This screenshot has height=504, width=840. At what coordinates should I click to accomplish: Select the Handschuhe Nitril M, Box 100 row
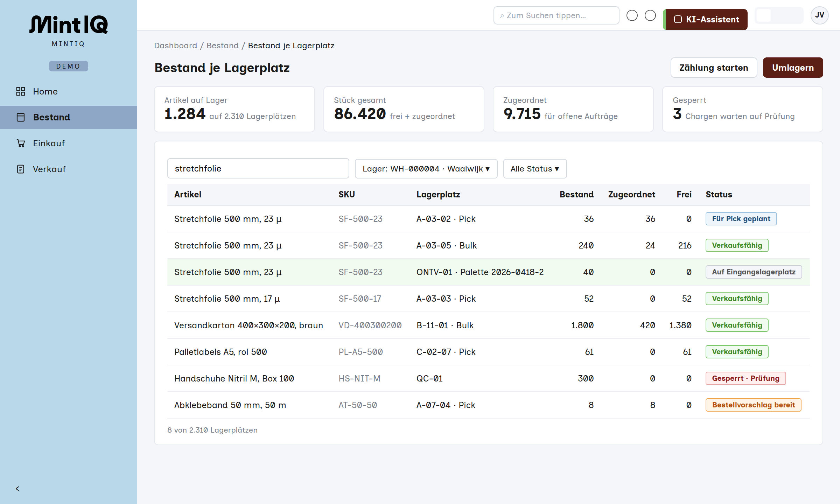coord(489,378)
